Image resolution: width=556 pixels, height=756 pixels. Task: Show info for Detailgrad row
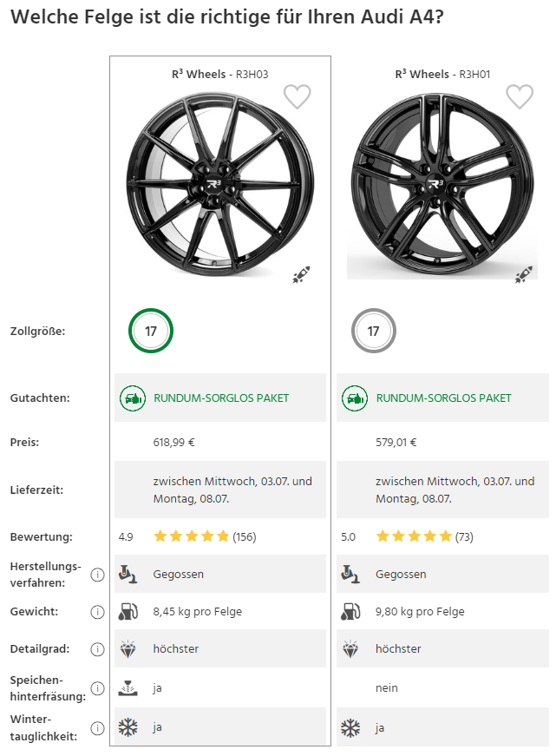[x=98, y=649]
